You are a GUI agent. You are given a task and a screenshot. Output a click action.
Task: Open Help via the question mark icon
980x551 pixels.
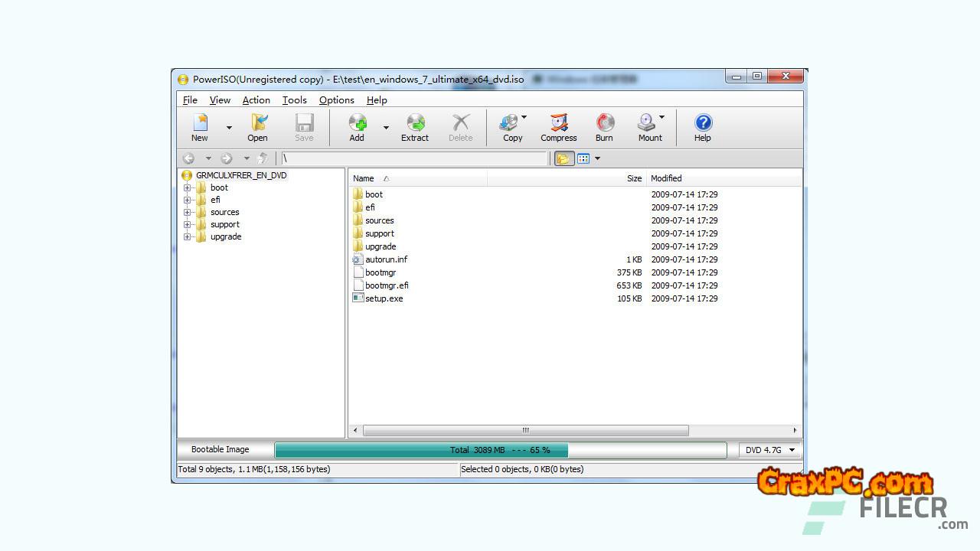pyautogui.click(x=702, y=127)
